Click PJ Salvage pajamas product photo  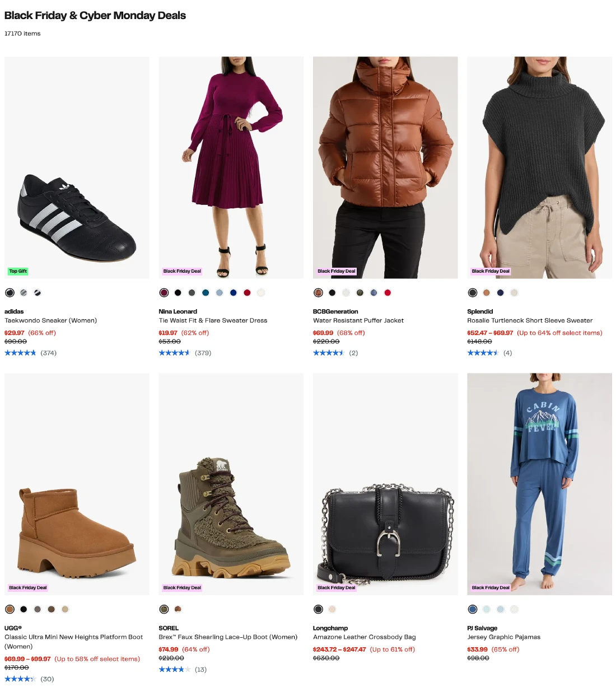click(x=539, y=484)
